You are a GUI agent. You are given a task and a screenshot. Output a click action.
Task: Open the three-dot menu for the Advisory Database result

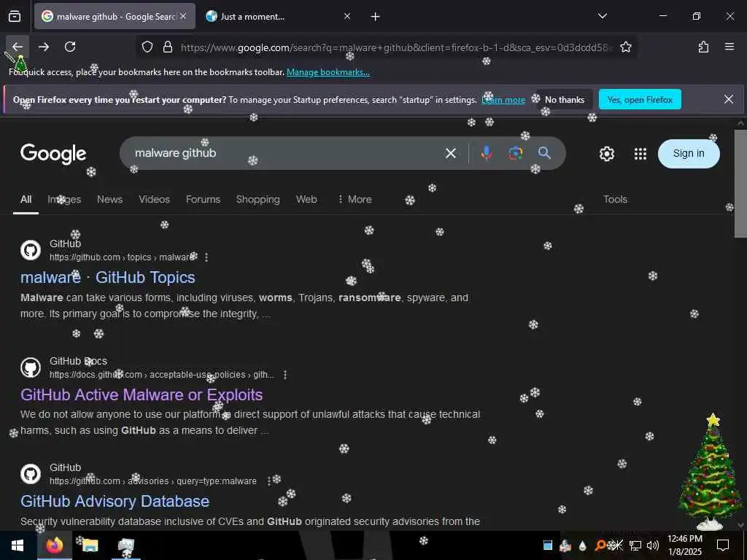point(268,481)
